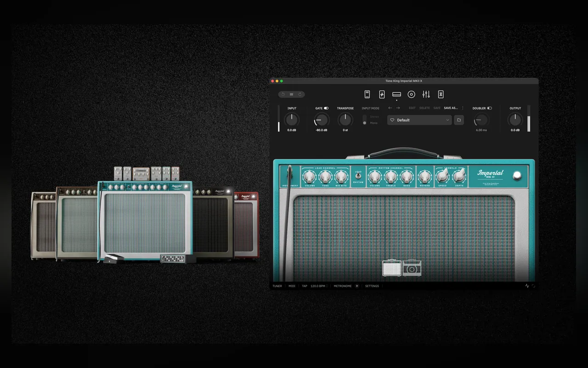Click SAVE AS... for the preset

click(451, 108)
